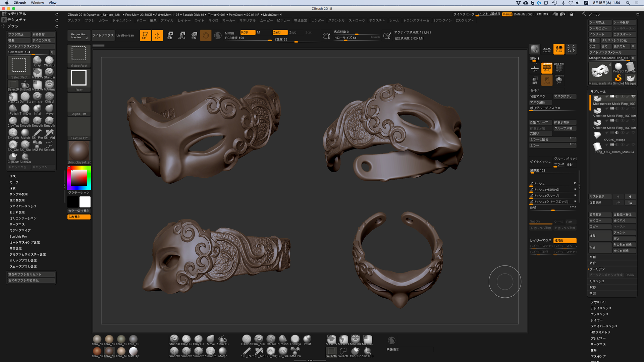Click the Floor (フロア) grid icon
Screen dimensions: 644x362
535,68
